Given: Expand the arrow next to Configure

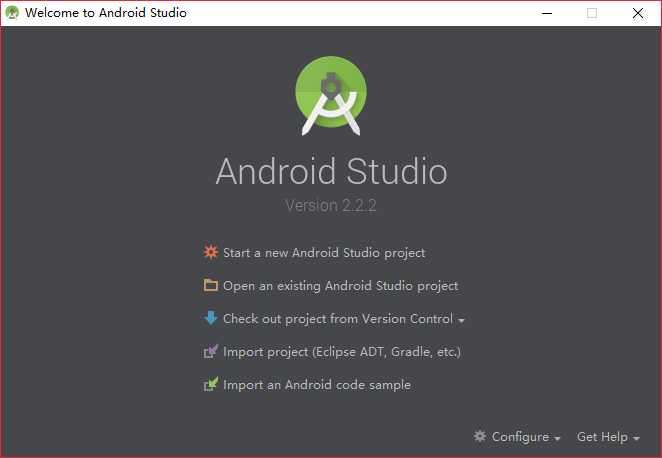Looking at the screenshot, I should [557, 439].
